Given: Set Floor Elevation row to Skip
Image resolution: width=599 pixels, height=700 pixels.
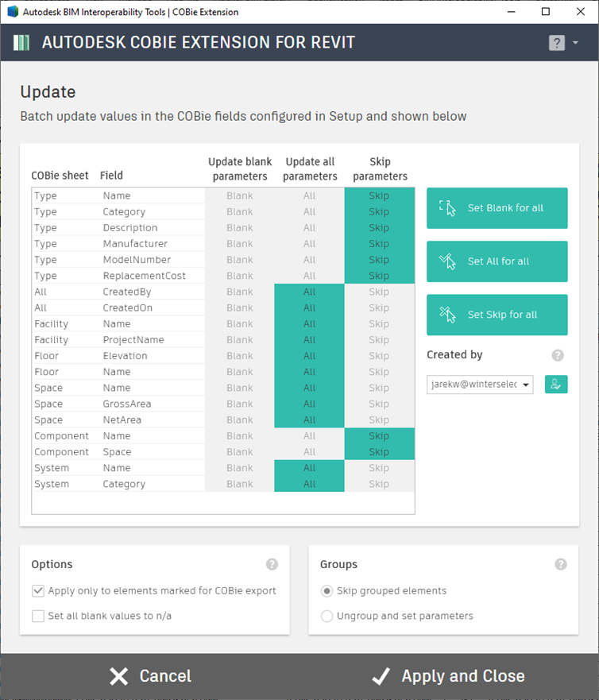Looking at the screenshot, I should (379, 356).
